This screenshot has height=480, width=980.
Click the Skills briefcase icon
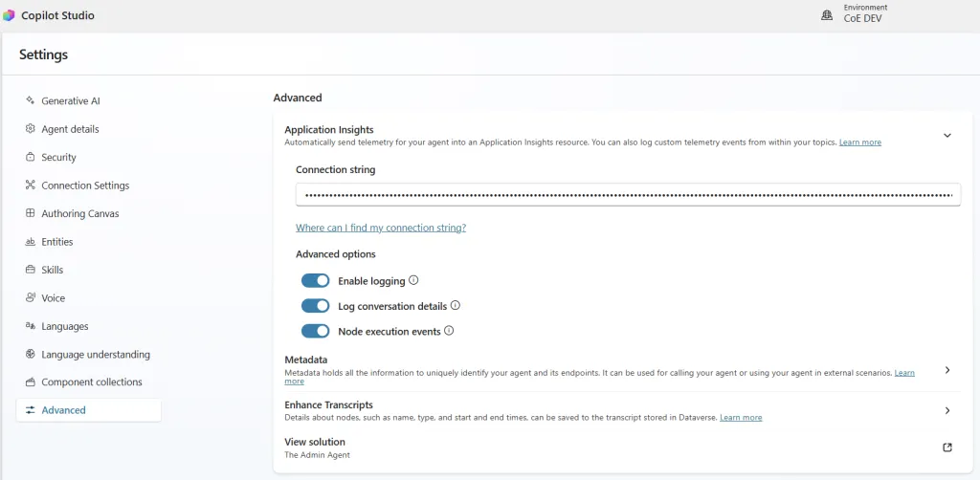pos(30,270)
